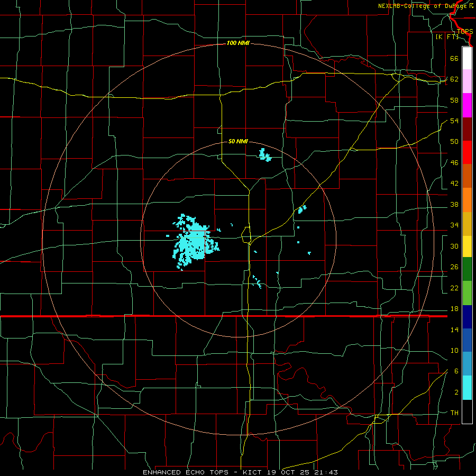Image resolution: width=476 pixels, height=476 pixels.
Task: Click the "TH" threshold legend label
Action: 454,413
